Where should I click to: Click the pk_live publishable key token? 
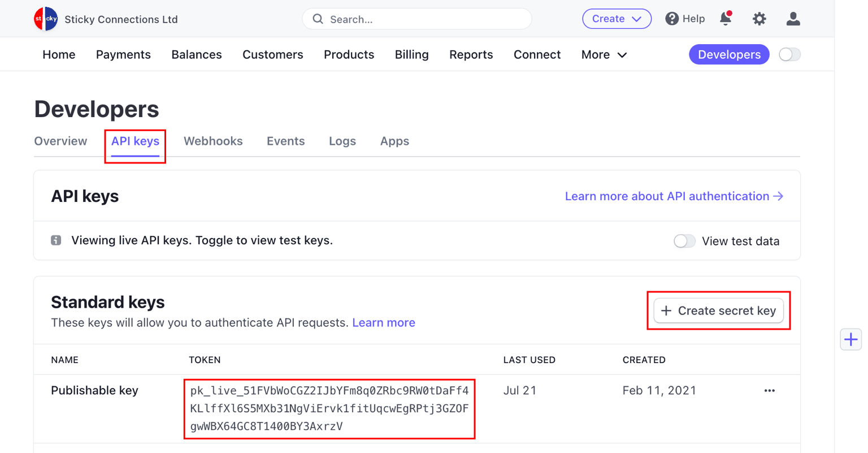(329, 408)
